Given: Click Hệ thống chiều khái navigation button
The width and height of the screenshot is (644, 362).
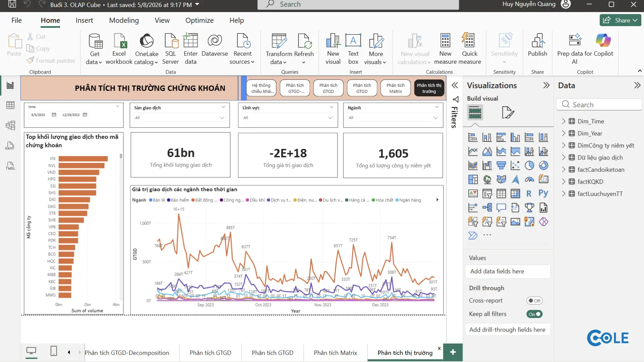Looking at the screenshot, I should 261,88.
